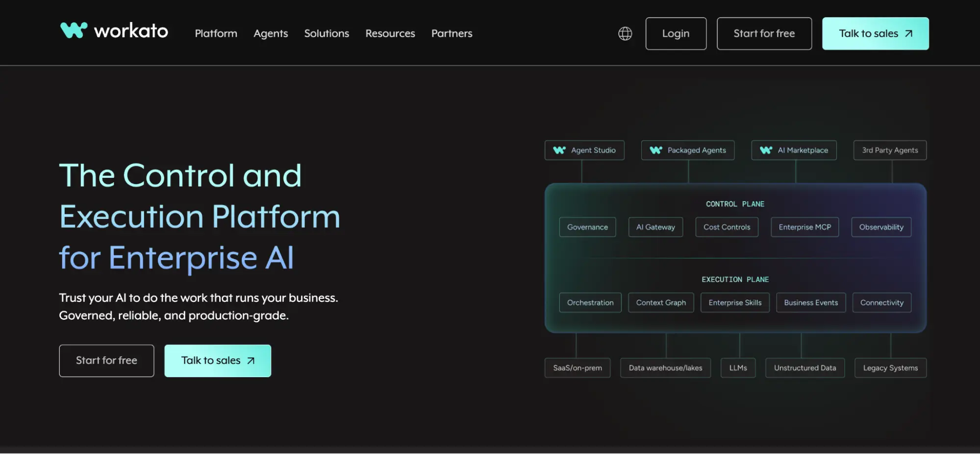The height and width of the screenshot is (454, 980).
Task: Click the Login button
Action: (x=676, y=34)
